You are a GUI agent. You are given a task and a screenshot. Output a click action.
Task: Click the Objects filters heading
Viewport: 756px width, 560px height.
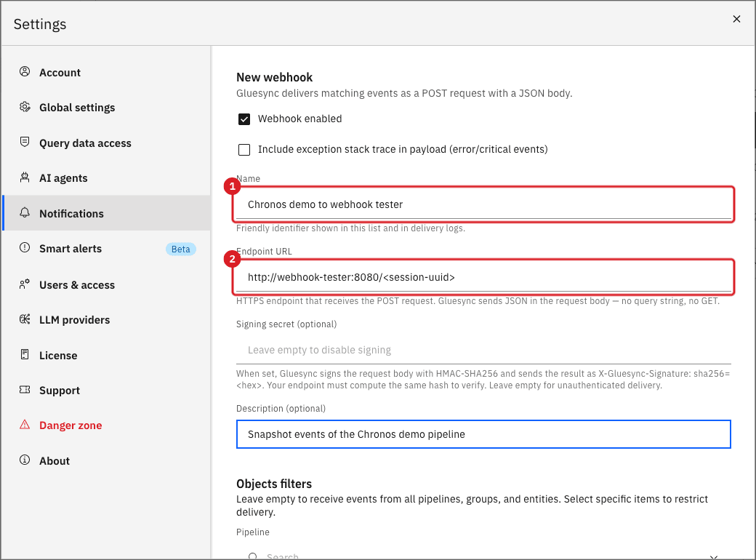[x=274, y=484]
